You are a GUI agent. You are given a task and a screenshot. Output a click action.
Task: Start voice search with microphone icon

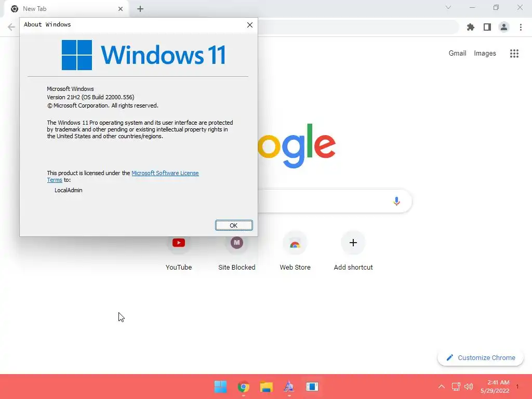[x=396, y=201]
